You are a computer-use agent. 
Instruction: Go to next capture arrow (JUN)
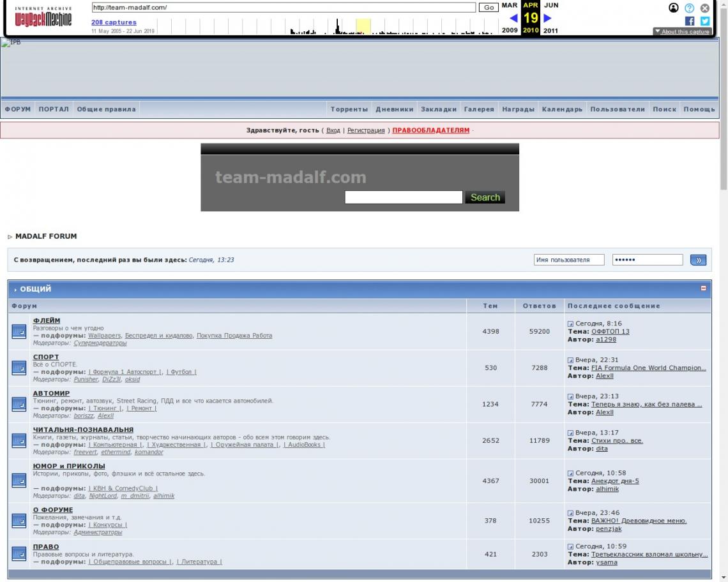coord(547,18)
